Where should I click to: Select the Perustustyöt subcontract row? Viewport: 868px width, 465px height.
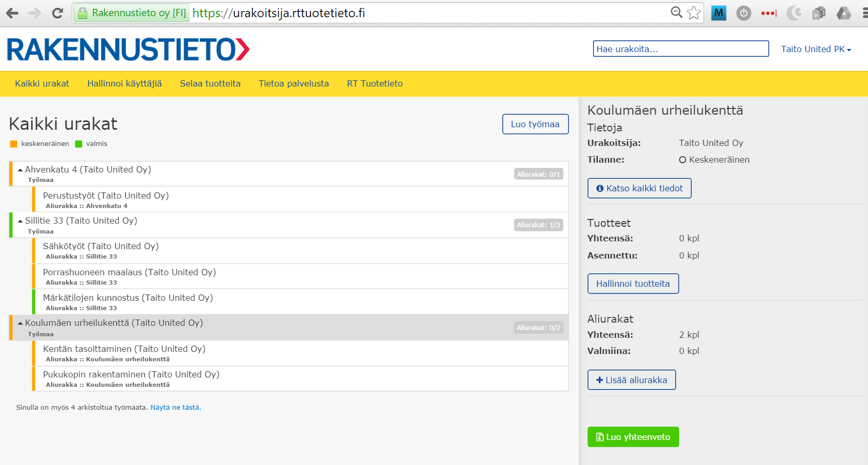[300, 199]
